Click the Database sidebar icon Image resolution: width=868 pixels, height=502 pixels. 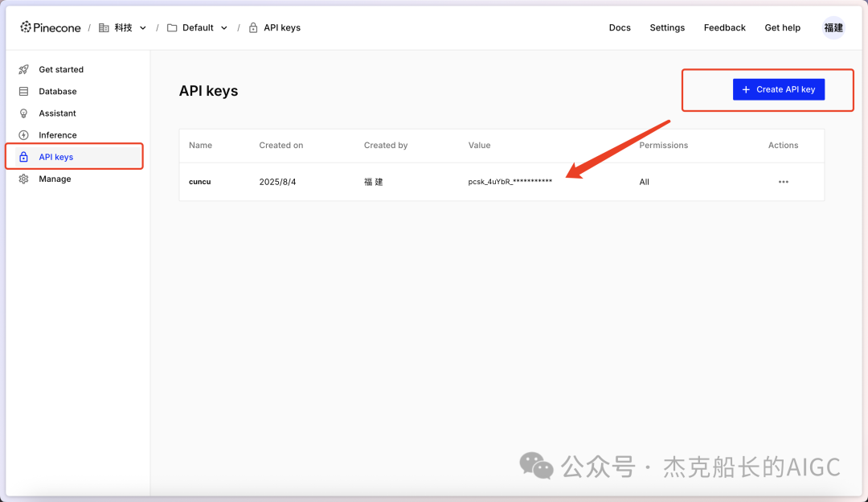point(23,92)
